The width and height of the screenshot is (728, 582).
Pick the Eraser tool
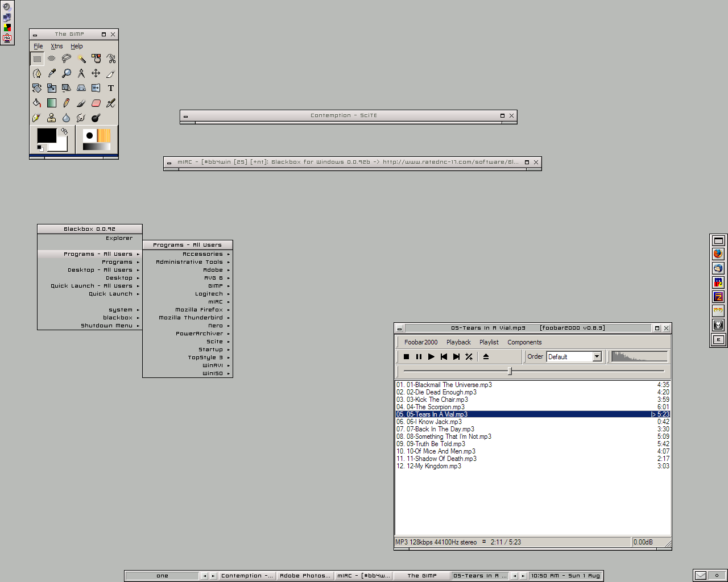[x=96, y=103]
